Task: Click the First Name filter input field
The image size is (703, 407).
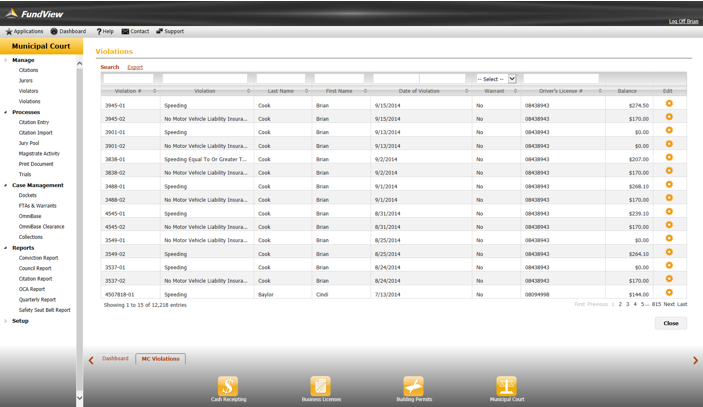Action: tap(339, 79)
